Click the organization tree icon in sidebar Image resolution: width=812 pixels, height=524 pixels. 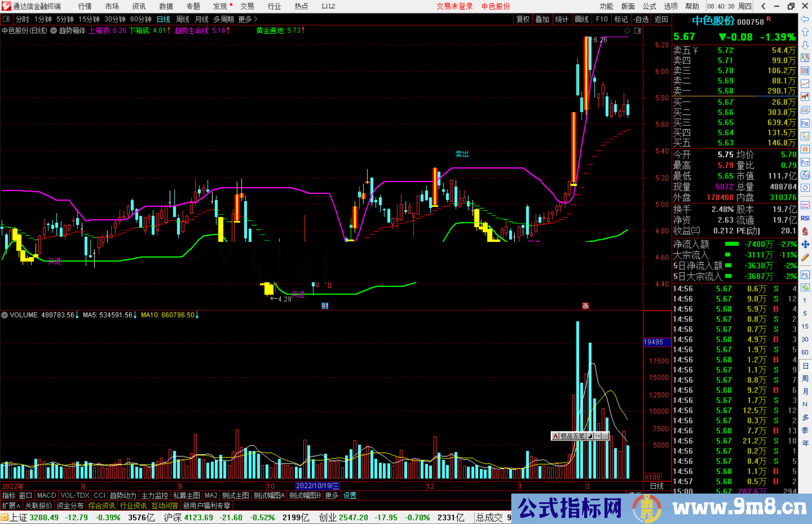coord(805,136)
